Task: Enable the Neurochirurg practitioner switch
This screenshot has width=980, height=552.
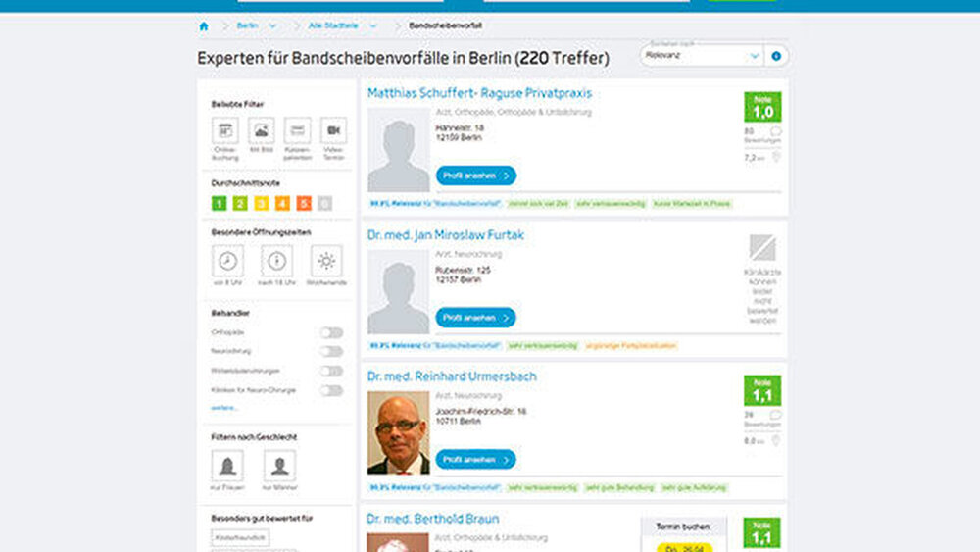Action: coord(331,352)
